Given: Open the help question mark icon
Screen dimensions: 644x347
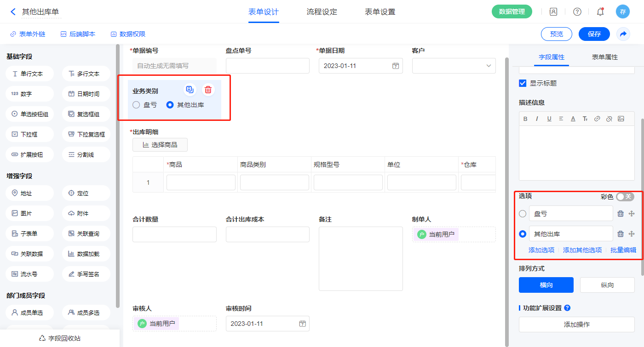Looking at the screenshot, I should pos(577,12).
